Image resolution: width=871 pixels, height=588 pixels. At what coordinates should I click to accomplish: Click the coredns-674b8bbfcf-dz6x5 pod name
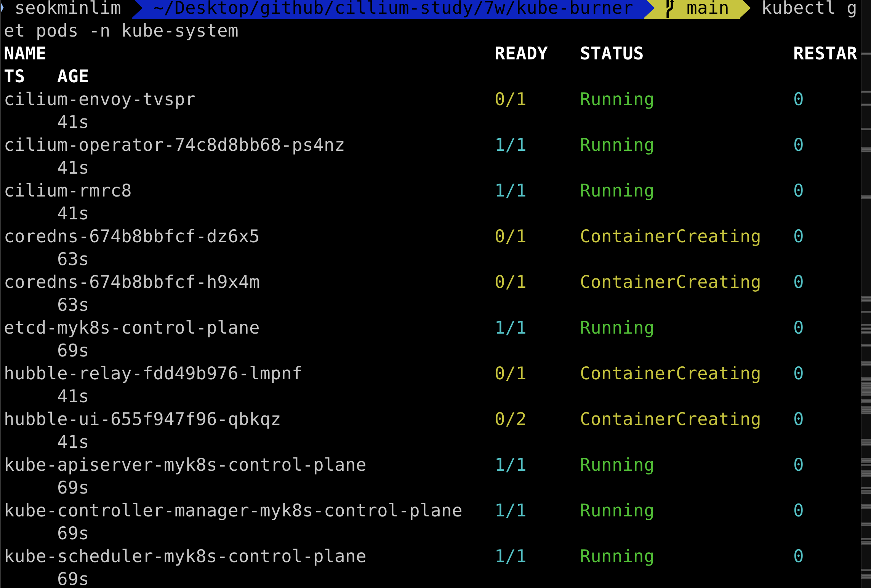coord(131,236)
